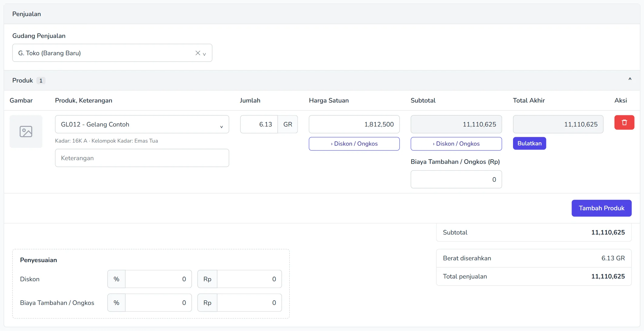Click the Produk count badge 1

pyautogui.click(x=41, y=81)
